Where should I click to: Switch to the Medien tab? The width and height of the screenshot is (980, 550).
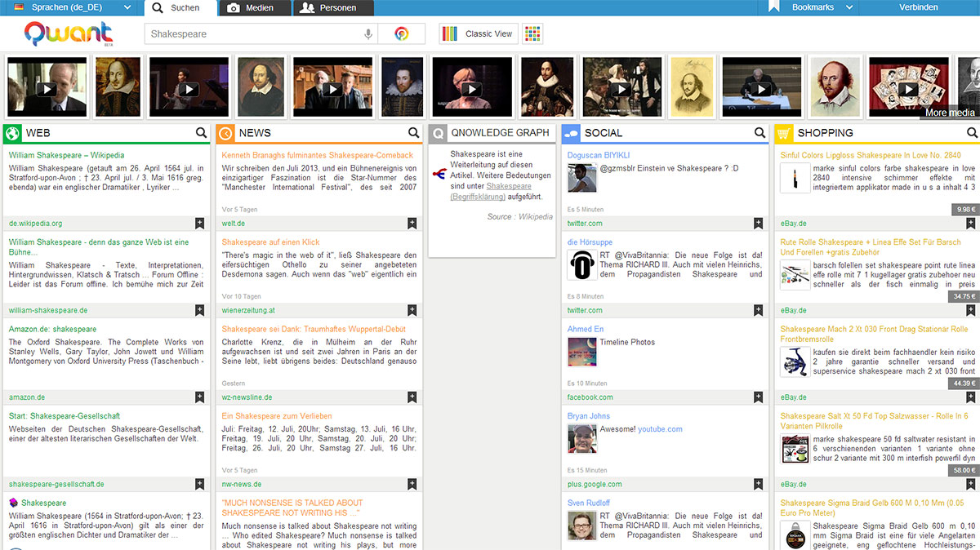256,8
